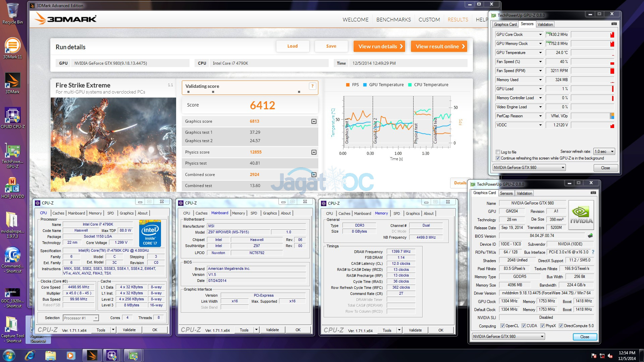The height and width of the screenshot is (362, 644).
Task: Toggle the PhysX computing checkbox
Action: coord(542,326)
